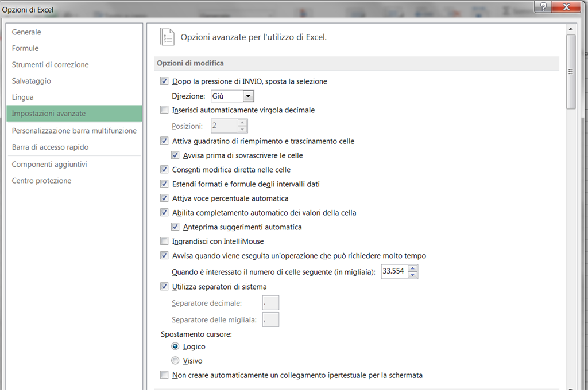Click the Separatore decimale field
588x390 pixels.
(x=270, y=303)
